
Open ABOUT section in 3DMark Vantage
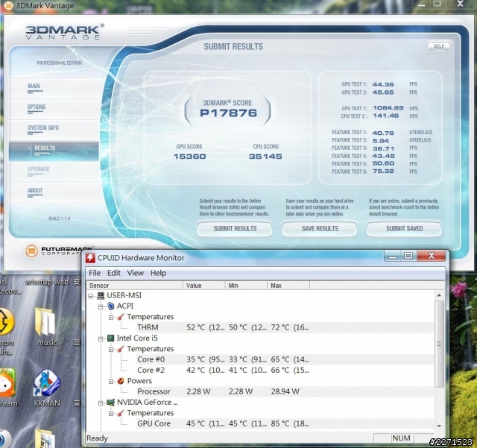35,191
